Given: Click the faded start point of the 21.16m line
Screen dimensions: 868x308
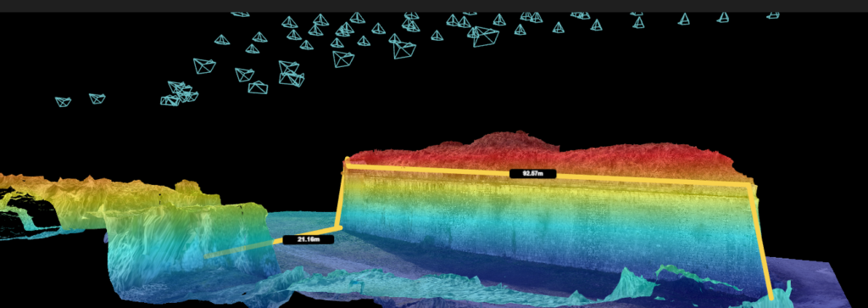Looking at the screenshot, I should (207, 256).
